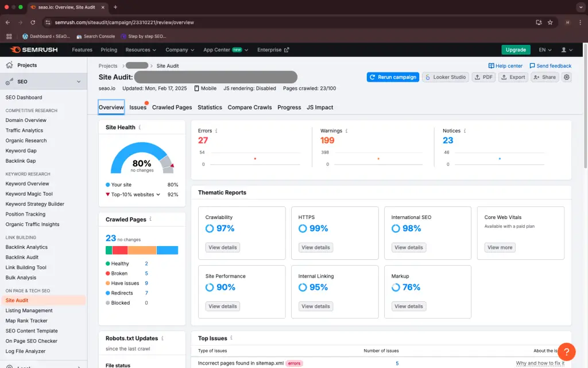This screenshot has height=368, width=588.
Task: Click the site information icon in address bar
Action: 48,22
